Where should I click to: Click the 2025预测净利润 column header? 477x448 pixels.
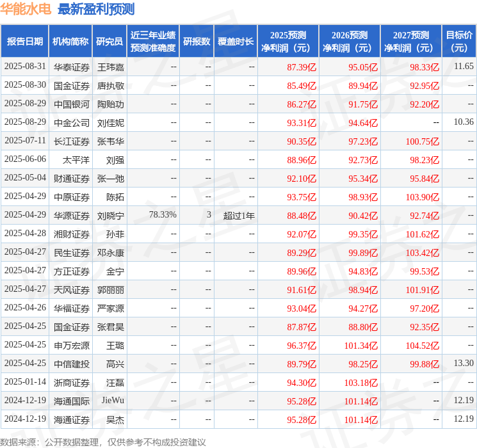pyautogui.click(x=287, y=41)
